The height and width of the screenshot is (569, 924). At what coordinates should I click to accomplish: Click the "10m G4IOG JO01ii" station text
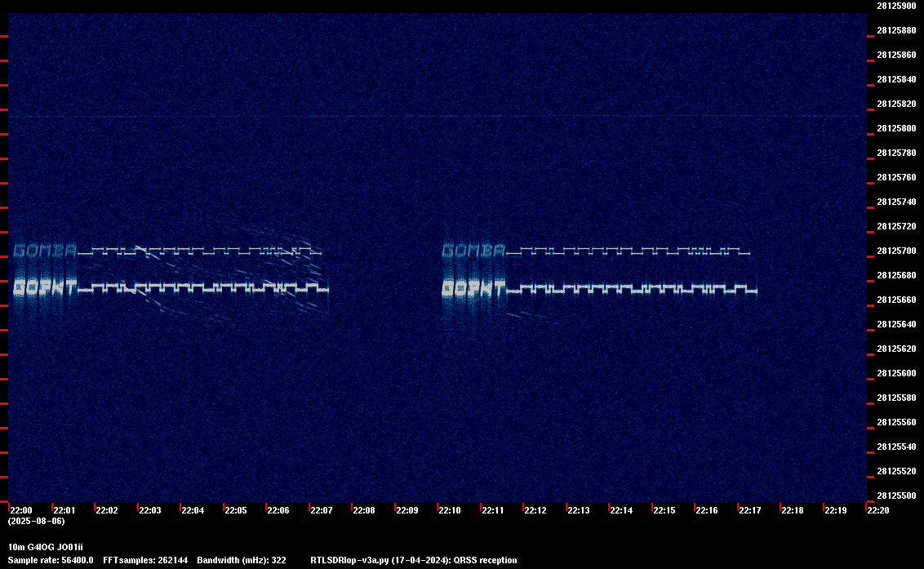(x=46, y=547)
